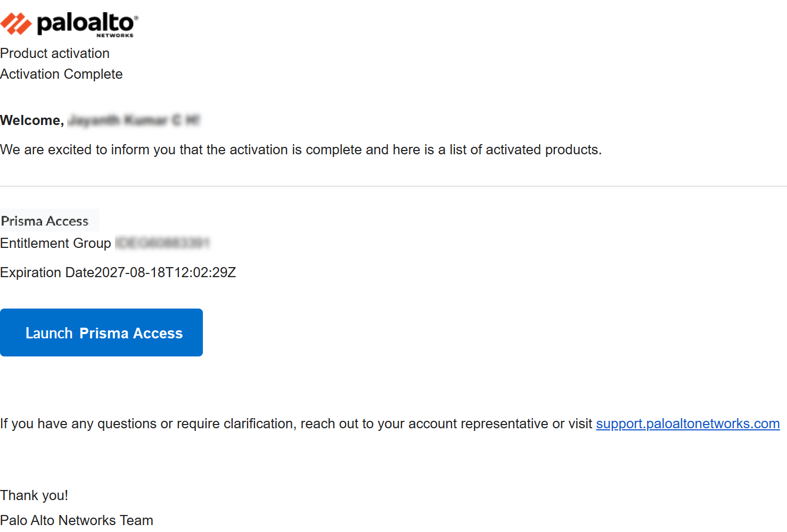Click the sentence announcing activation is complete
Screen dimensions: 787x532
point(301,149)
